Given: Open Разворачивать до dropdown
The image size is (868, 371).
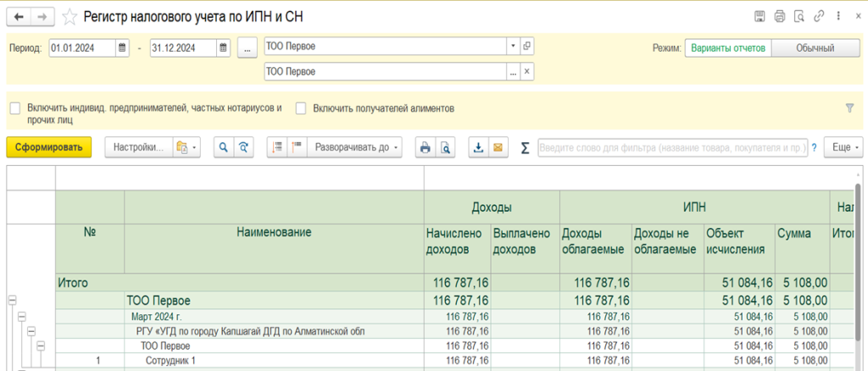Looking at the screenshot, I should tap(355, 147).
